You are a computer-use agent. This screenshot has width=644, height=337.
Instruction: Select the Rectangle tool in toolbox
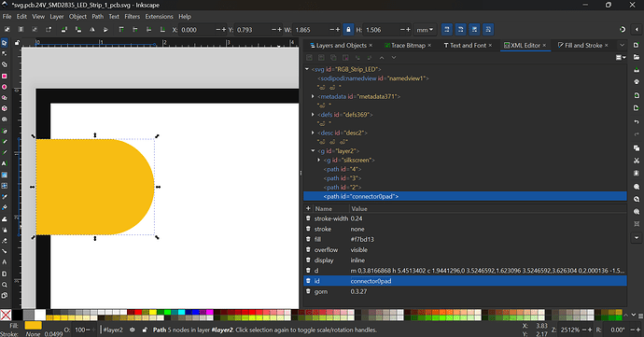click(x=5, y=76)
